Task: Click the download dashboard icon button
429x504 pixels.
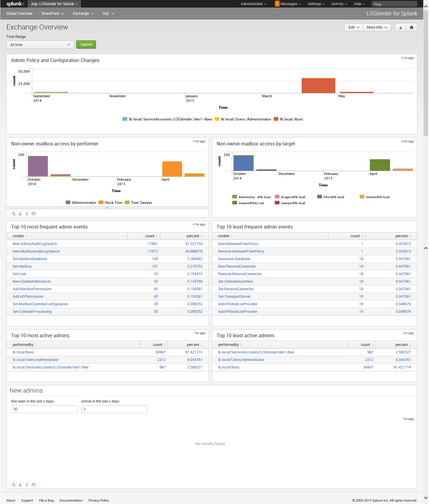Action: 400,27
